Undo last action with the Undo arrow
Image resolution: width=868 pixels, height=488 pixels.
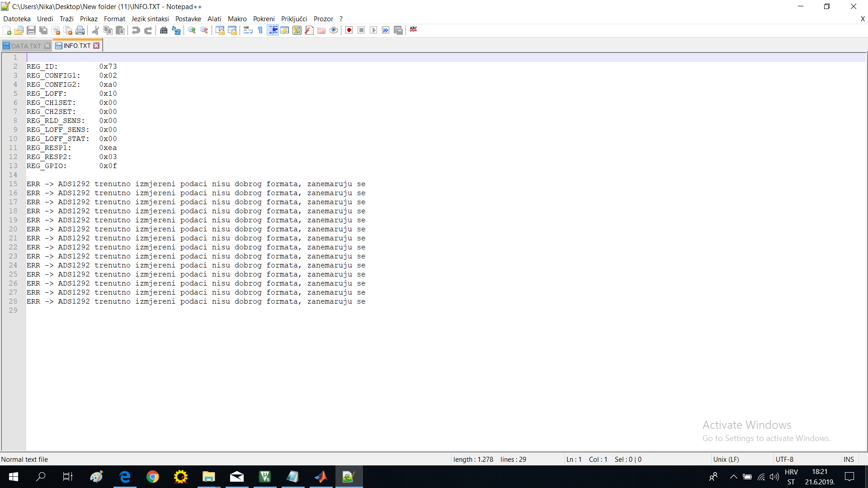pyautogui.click(x=136, y=30)
